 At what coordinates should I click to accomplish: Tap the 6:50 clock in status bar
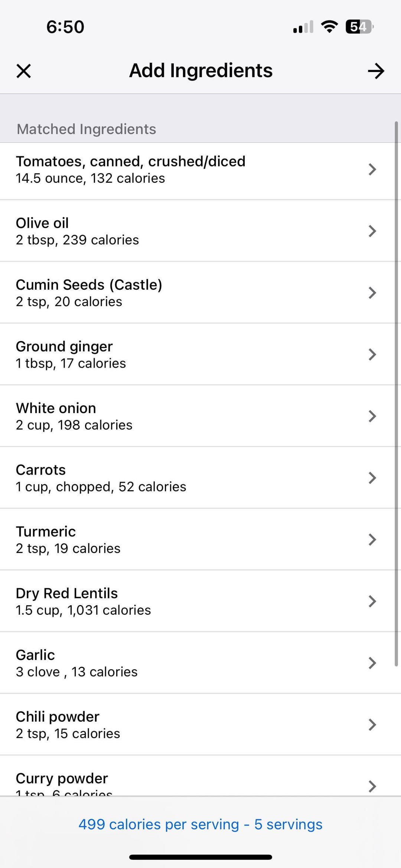65,27
